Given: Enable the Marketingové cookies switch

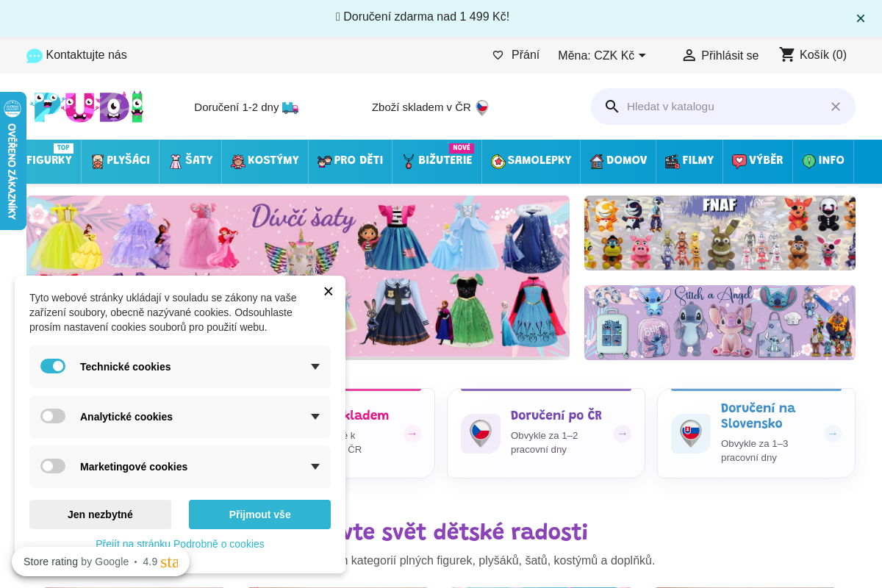Looking at the screenshot, I should pyautogui.click(x=53, y=466).
